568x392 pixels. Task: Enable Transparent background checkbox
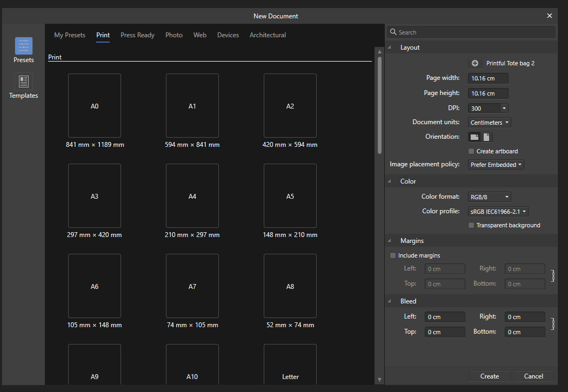click(x=471, y=225)
